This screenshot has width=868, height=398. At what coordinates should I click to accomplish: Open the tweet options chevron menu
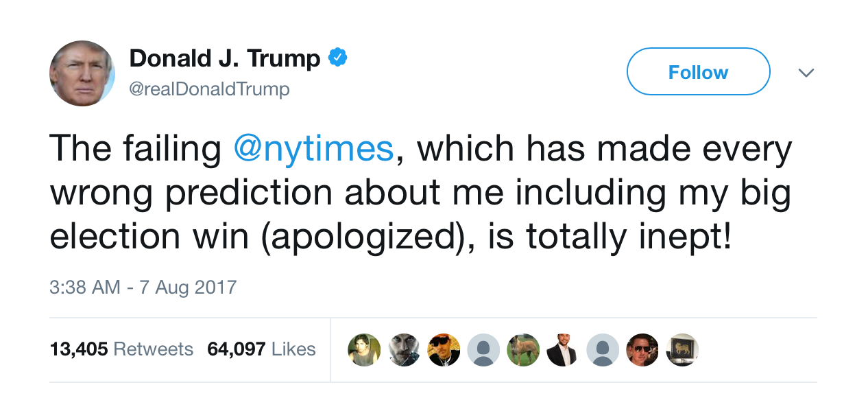coord(806,72)
